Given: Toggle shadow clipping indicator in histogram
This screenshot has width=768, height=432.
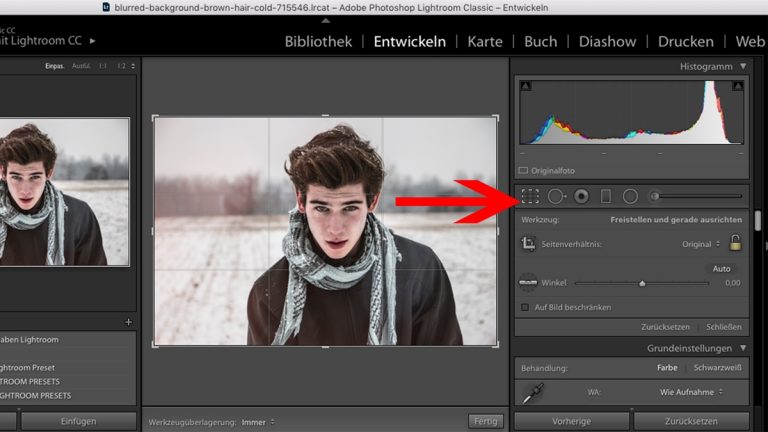Looking at the screenshot, I should pos(526,86).
